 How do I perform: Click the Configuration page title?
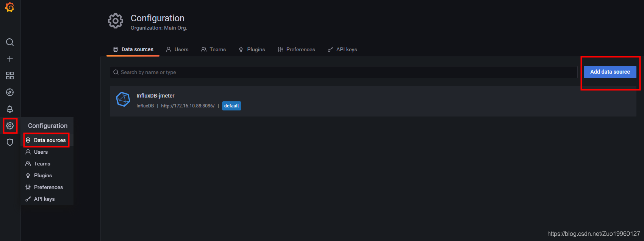tap(158, 18)
